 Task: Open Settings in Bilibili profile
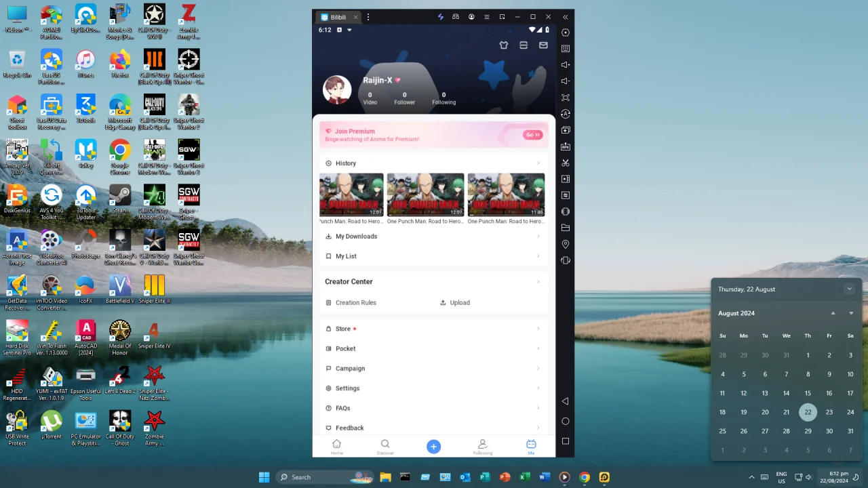tap(433, 388)
